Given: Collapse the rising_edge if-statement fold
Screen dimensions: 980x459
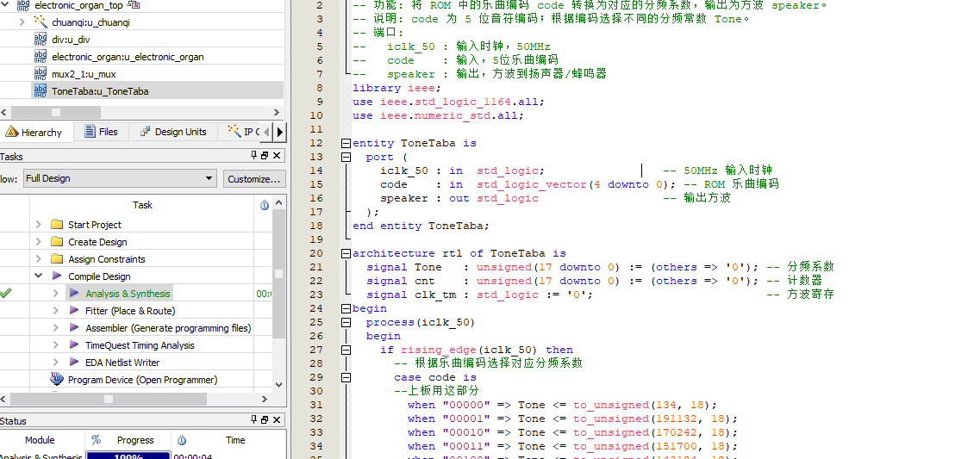Looking at the screenshot, I should pyautogui.click(x=346, y=350).
